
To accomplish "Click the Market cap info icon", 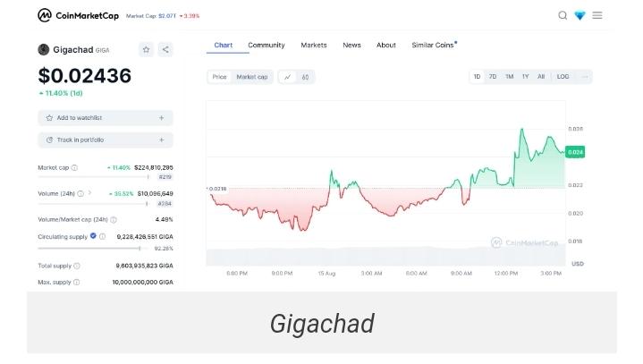I will point(74,167).
